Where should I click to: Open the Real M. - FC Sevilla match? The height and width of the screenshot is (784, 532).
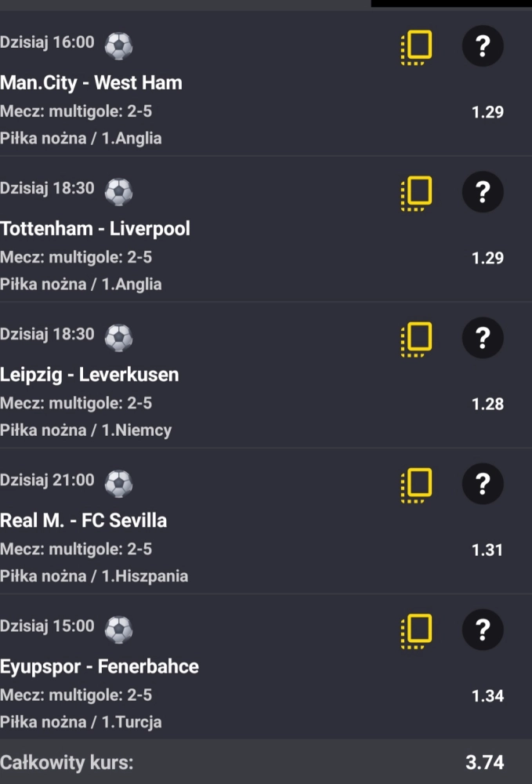[83, 521]
